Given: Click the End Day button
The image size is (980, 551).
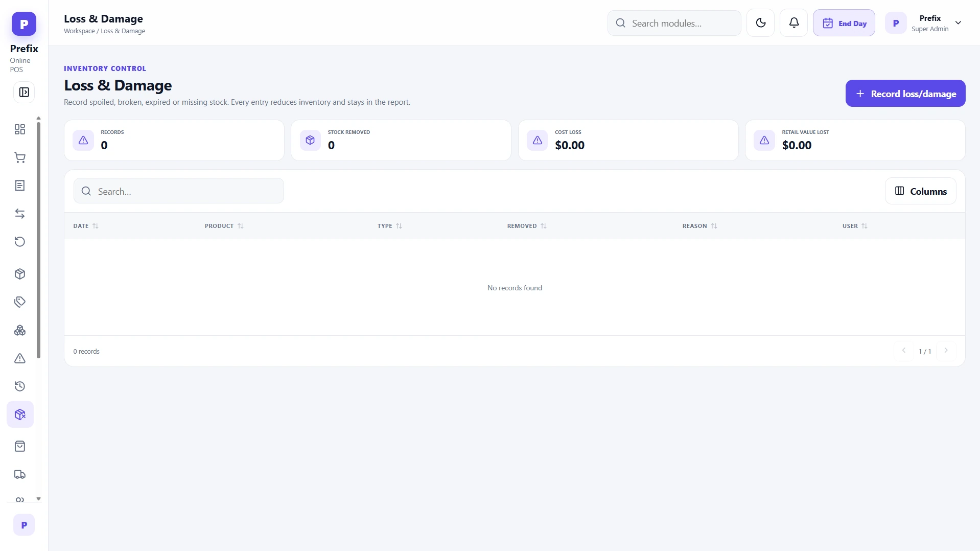Looking at the screenshot, I should point(844,23).
